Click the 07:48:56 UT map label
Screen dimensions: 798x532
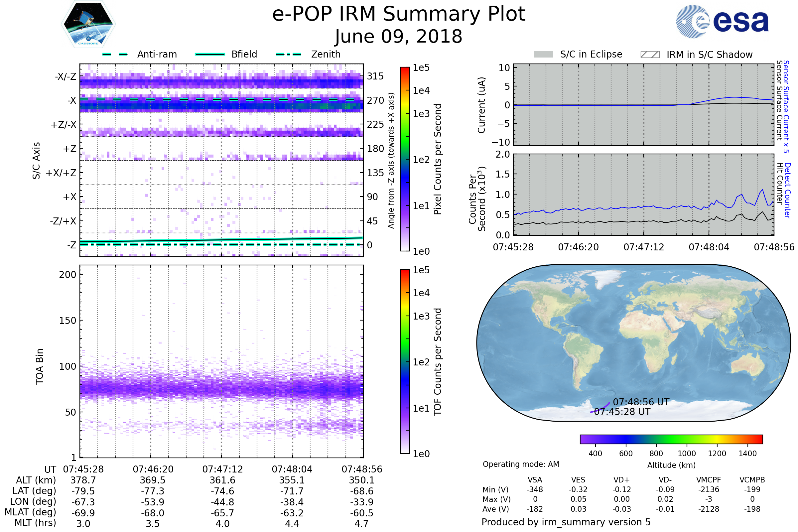[641, 402]
